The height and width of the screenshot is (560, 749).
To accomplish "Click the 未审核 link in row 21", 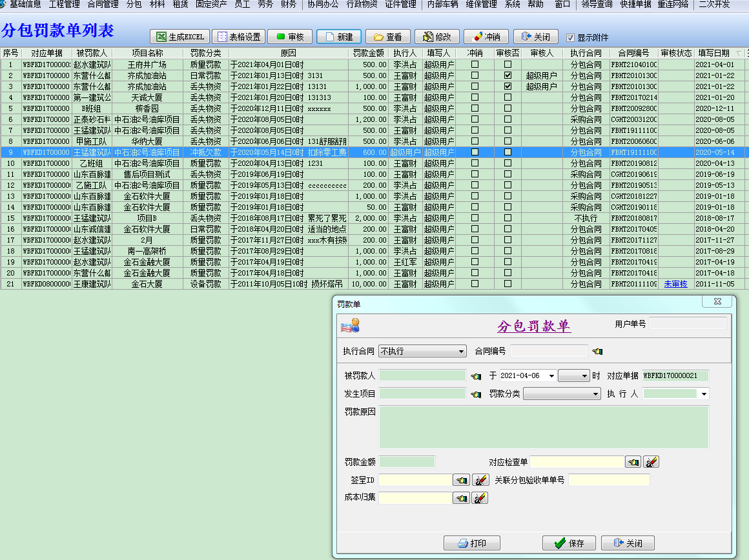I will (675, 284).
